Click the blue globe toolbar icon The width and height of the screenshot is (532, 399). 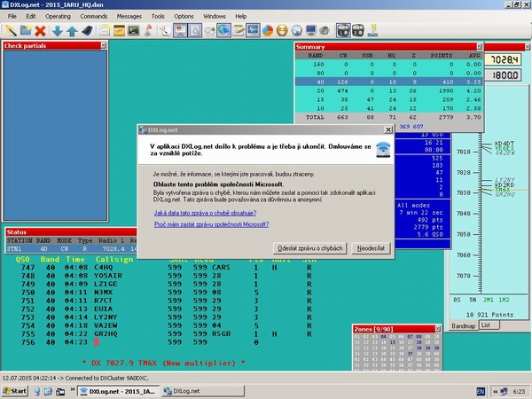click(296, 30)
